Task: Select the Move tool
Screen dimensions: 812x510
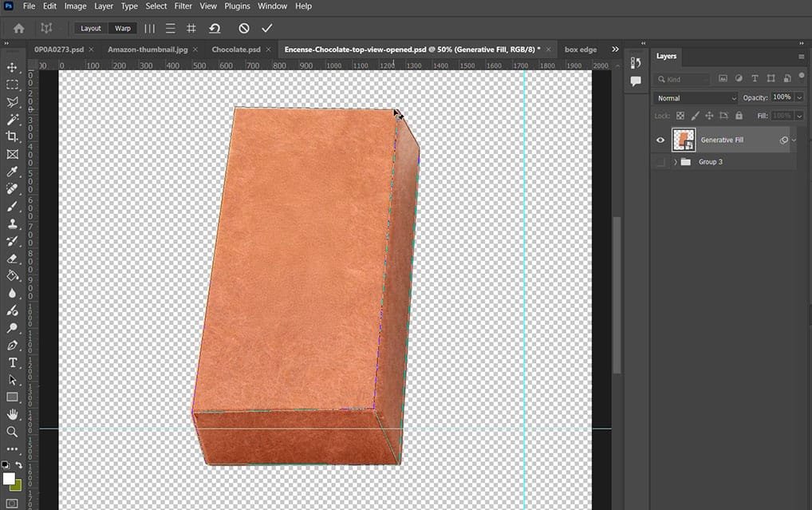Action: click(x=12, y=67)
